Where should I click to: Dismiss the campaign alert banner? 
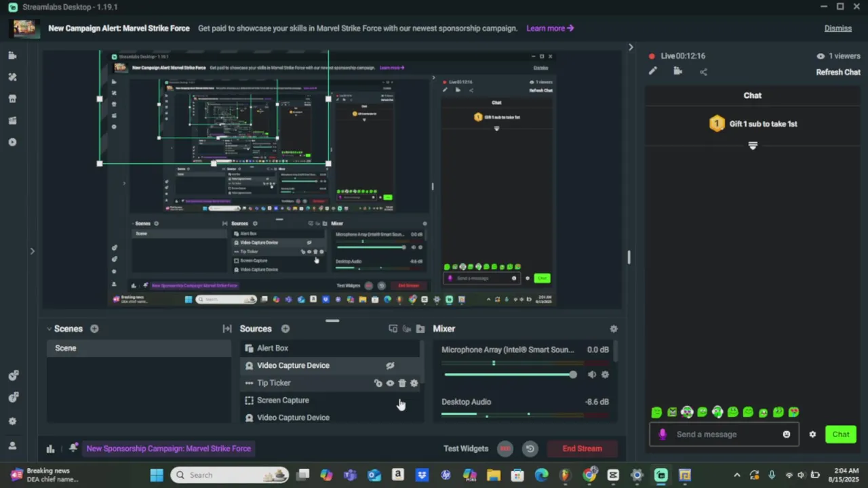(x=838, y=28)
